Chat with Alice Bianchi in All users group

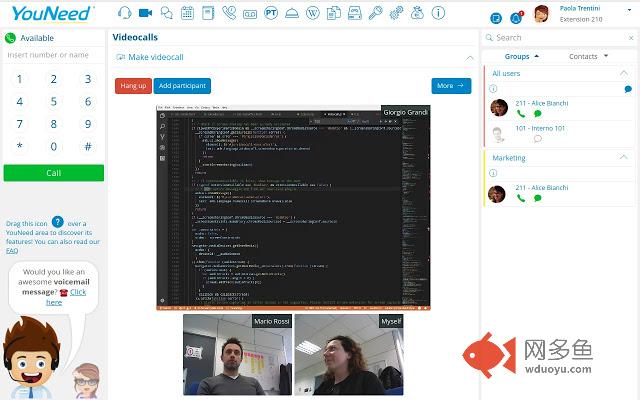coord(538,114)
